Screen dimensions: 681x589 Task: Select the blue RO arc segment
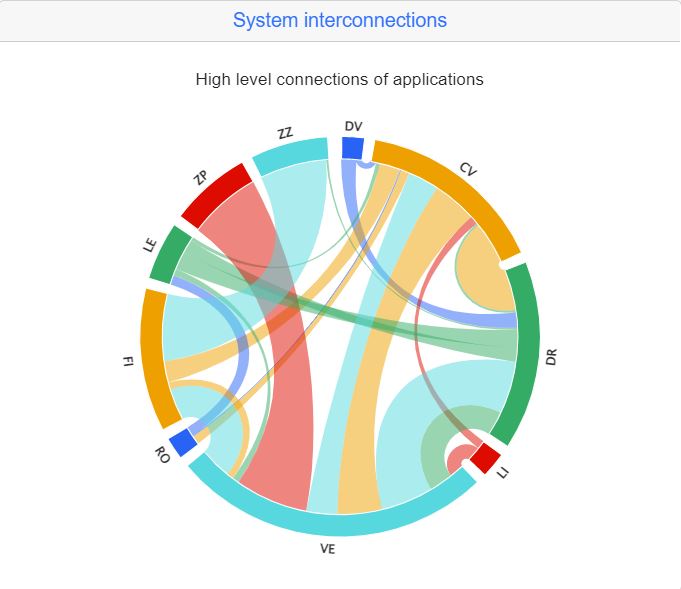tap(183, 442)
